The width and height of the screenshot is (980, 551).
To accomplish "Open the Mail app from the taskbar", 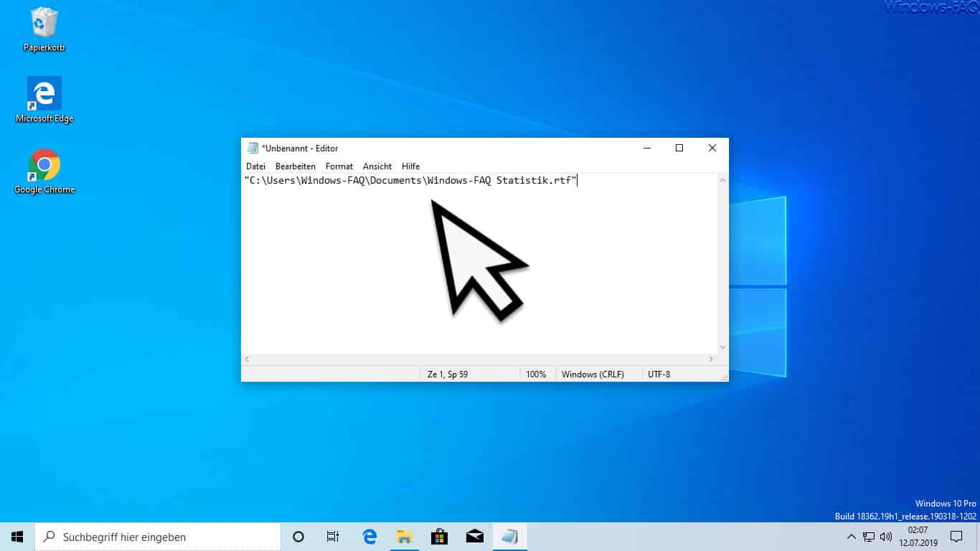I will [474, 537].
